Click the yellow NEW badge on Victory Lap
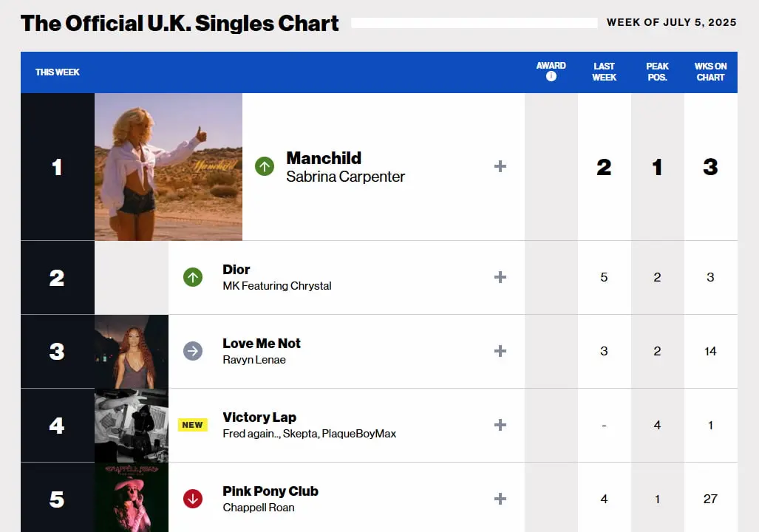Image resolution: width=759 pixels, height=532 pixels. (192, 425)
